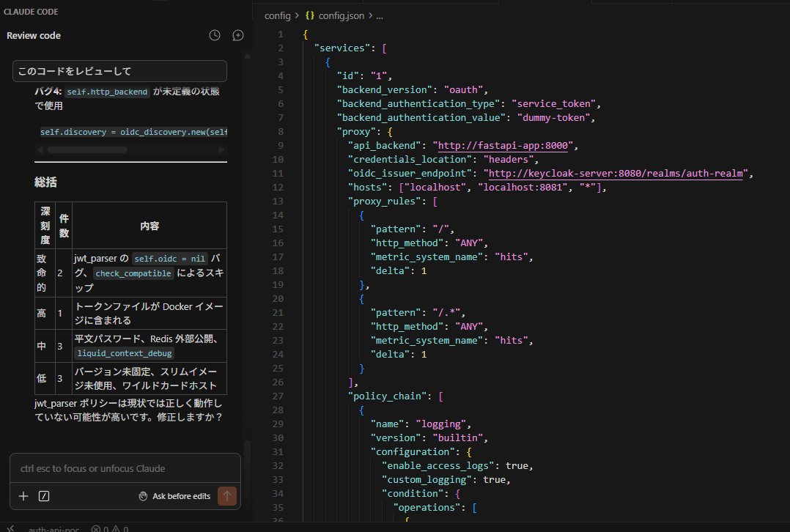Screen dimensions: 790x532
Task: Click the self.discovery code snippet line
Action: (133, 132)
